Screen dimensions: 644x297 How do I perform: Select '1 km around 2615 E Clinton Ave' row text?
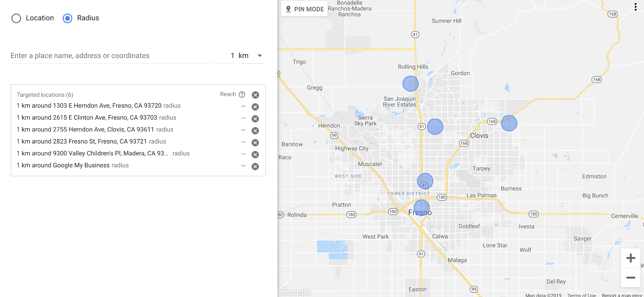click(x=97, y=118)
